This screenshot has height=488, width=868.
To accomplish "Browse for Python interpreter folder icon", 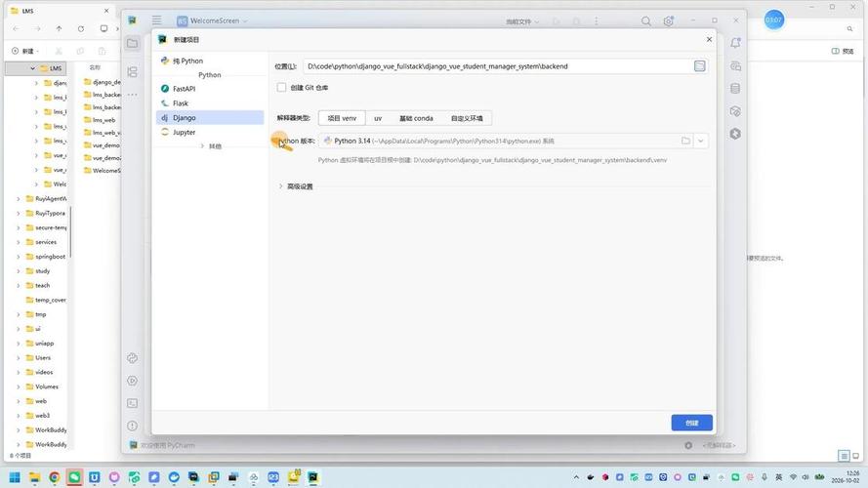I will point(685,142).
